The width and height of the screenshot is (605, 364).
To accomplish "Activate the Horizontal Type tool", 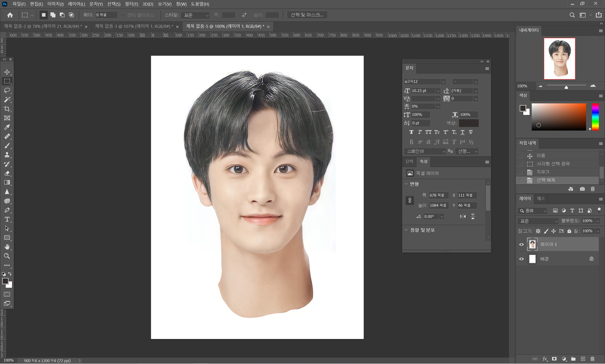I will 7,219.
